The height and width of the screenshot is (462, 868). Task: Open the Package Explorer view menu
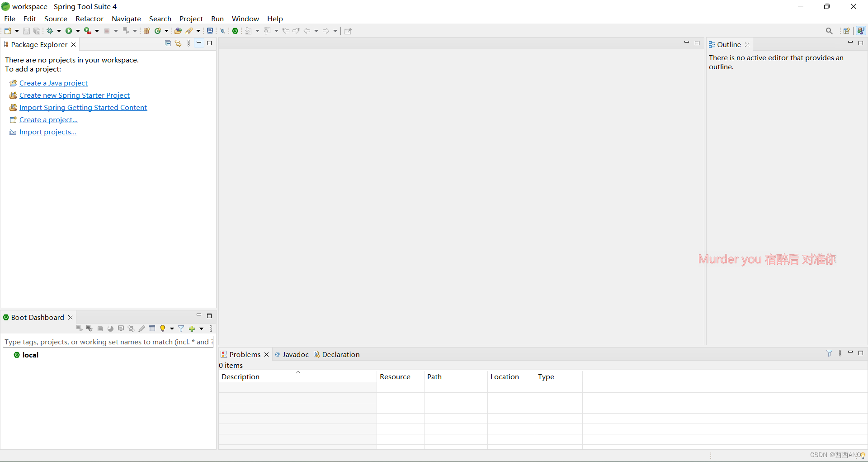click(189, 43)
